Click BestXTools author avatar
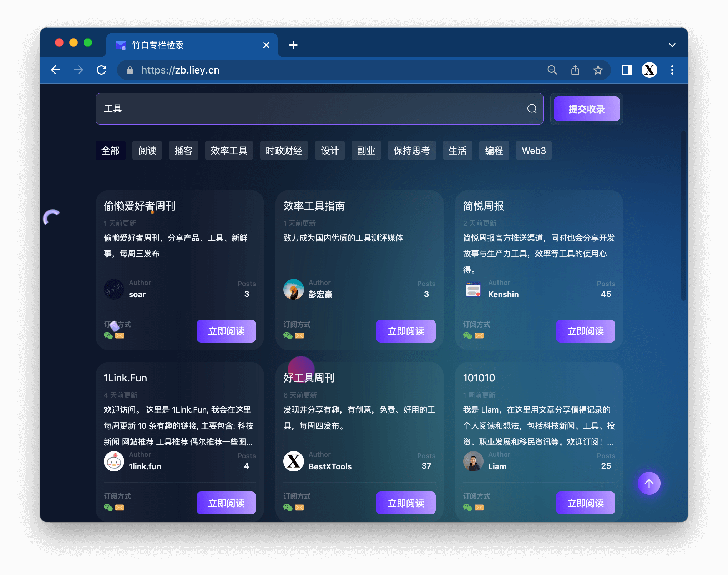Viewport: 728px width, 575px height. point(294,461)
